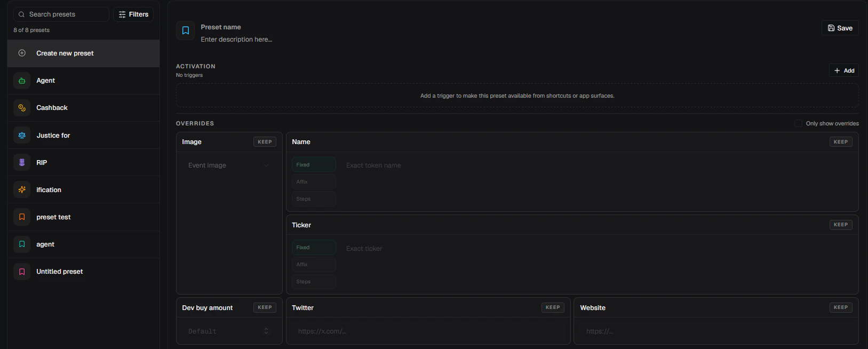
Task: Open the Justice for preset
Action: (84, 136)
